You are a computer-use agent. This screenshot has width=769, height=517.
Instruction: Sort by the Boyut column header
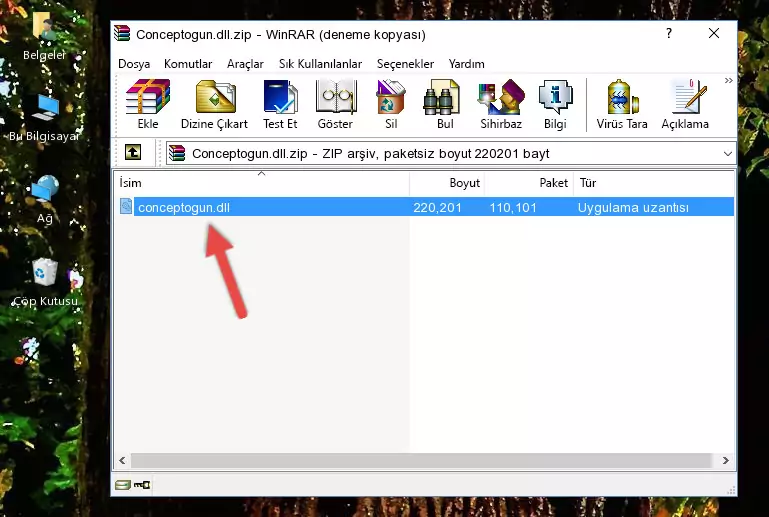coord(447,183)
